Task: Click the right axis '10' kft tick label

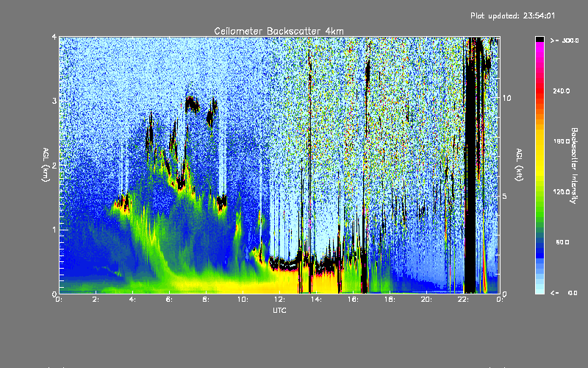Action: pyautogui.click(x=506, y=98)
